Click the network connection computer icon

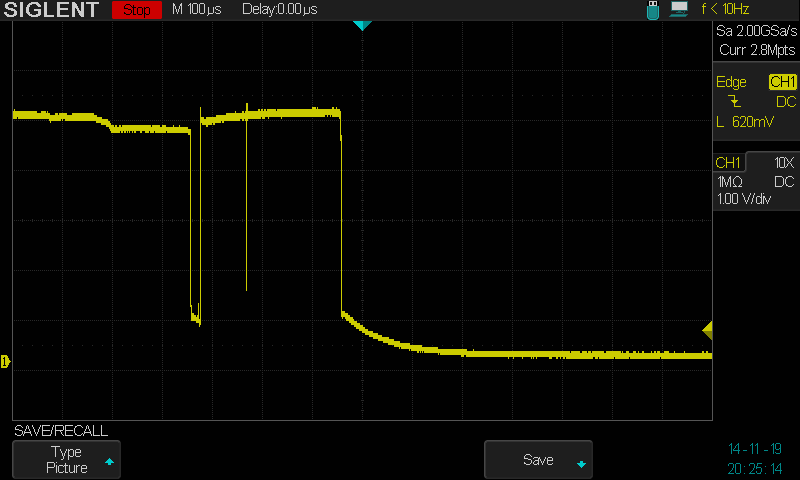(x=680, y=10)
